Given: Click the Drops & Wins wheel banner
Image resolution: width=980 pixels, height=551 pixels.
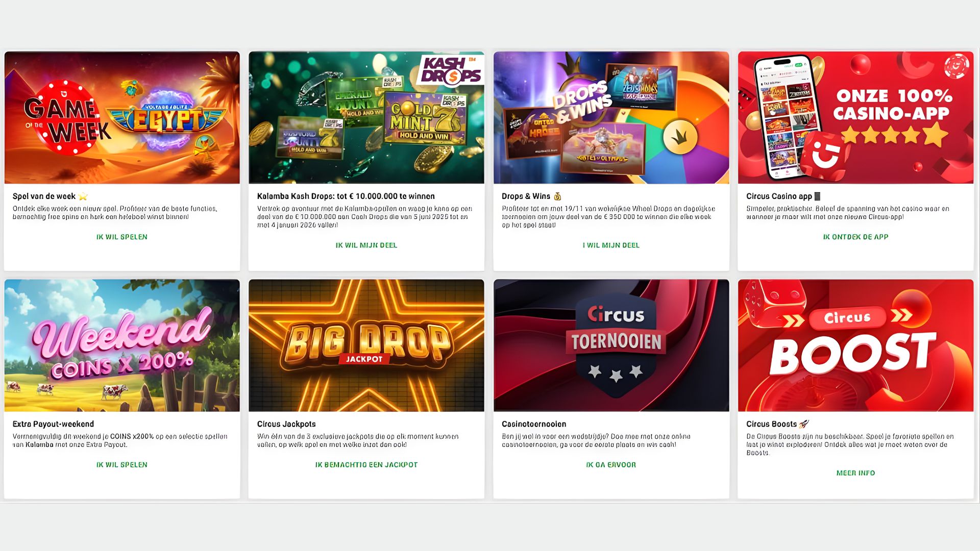Looking at the screenshot, I should pos(611,117).
